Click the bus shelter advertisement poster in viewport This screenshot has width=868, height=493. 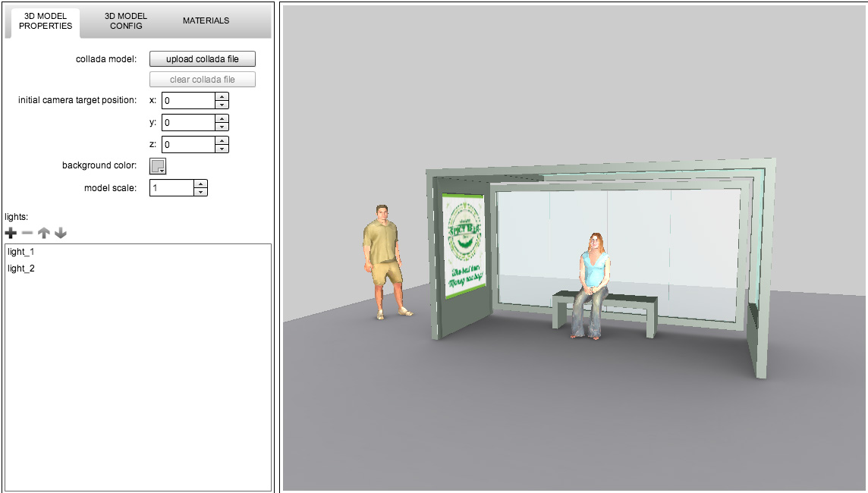(x=464, y=246)
